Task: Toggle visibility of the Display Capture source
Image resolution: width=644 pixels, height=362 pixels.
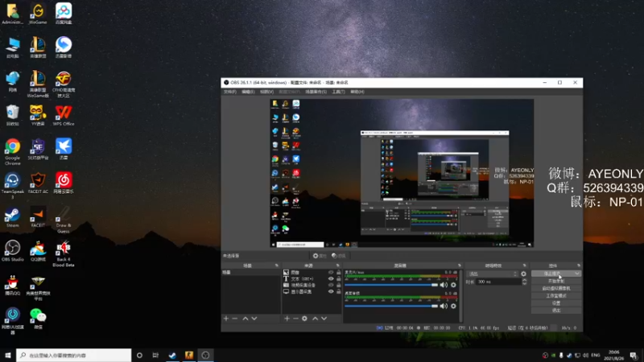Action: coord(331,292)
